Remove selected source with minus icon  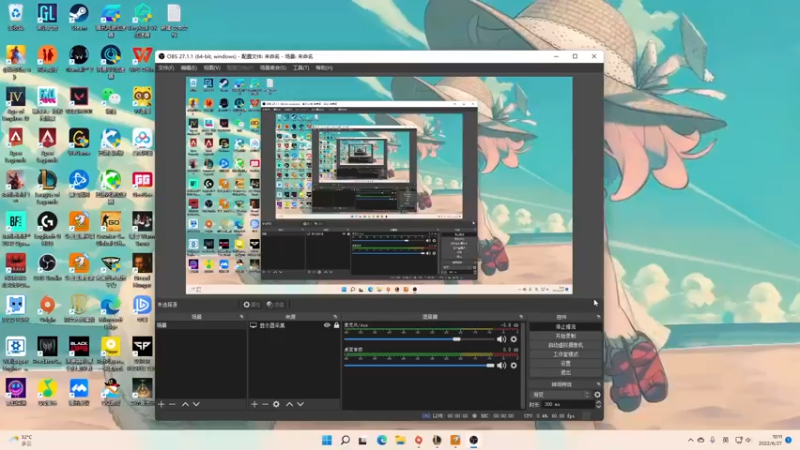[x=265, y=404]
